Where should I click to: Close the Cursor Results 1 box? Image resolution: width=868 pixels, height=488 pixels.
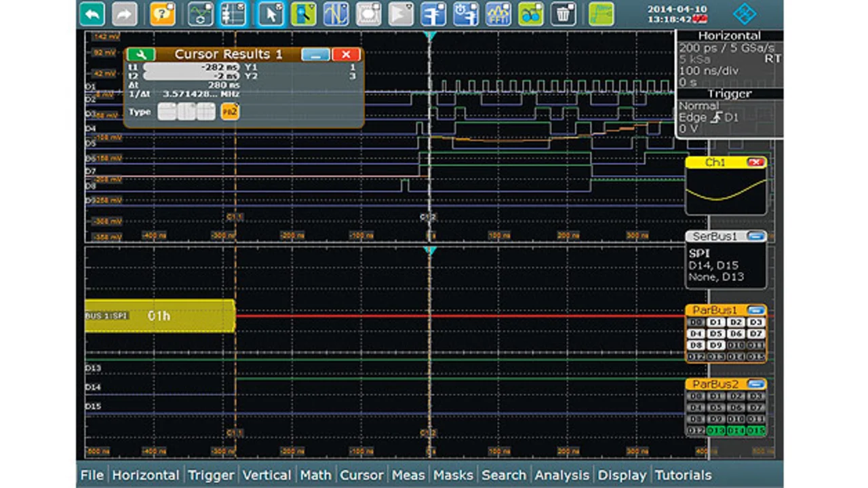[347, 54]
